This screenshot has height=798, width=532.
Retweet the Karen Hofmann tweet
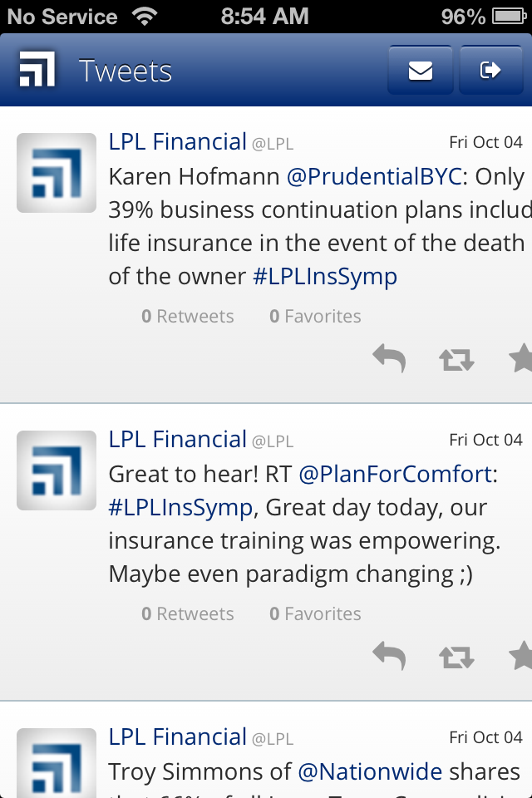coord(456,359)
